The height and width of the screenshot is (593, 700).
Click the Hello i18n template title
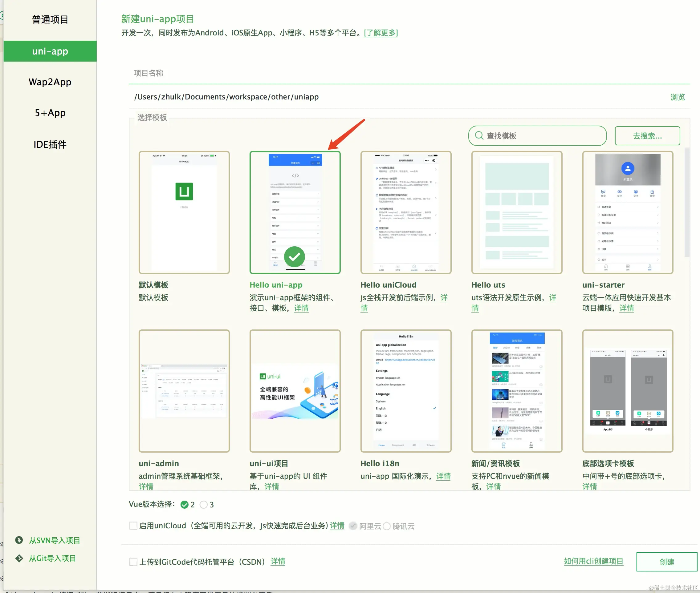pyautogui.click(x=380, y=463)
